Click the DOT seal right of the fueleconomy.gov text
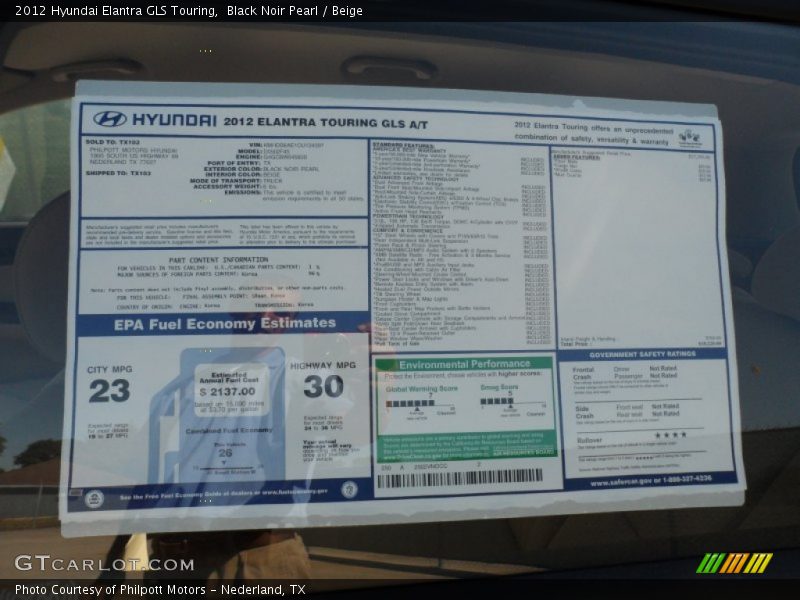Image resolution: width=800 pixels, height=600 pixels. click(349, 490)
